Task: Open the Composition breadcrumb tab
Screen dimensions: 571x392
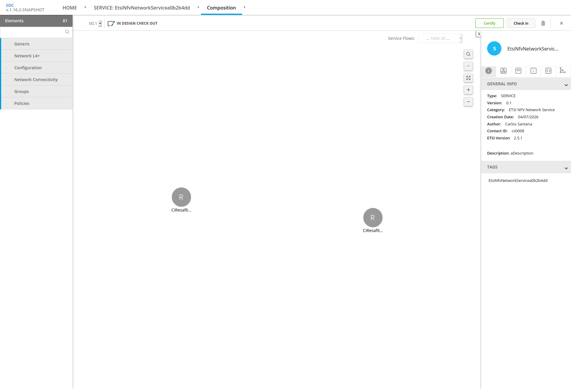Action: tap(221, 8)
